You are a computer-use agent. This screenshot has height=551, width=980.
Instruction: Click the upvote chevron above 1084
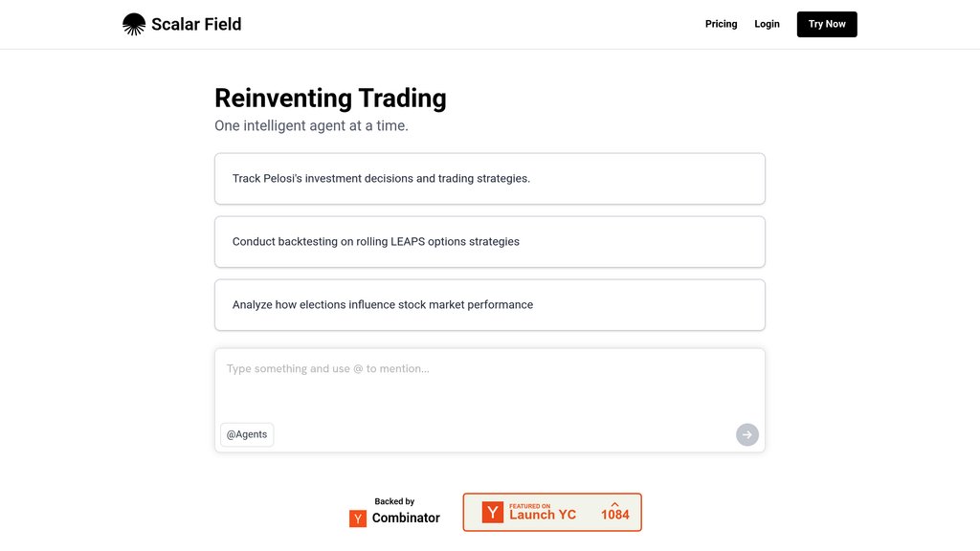(x=615, y=503)
